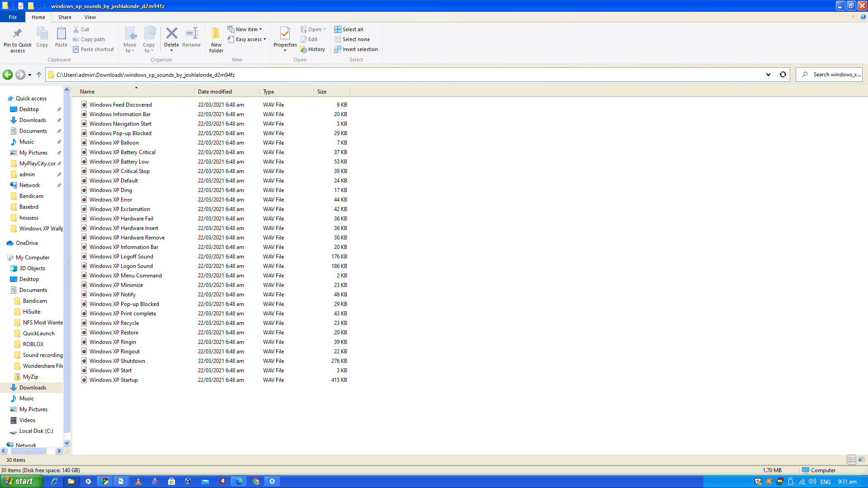The image size is (868, 488).
Task: Click the Edit command in Open group
Action: (309, 39)
